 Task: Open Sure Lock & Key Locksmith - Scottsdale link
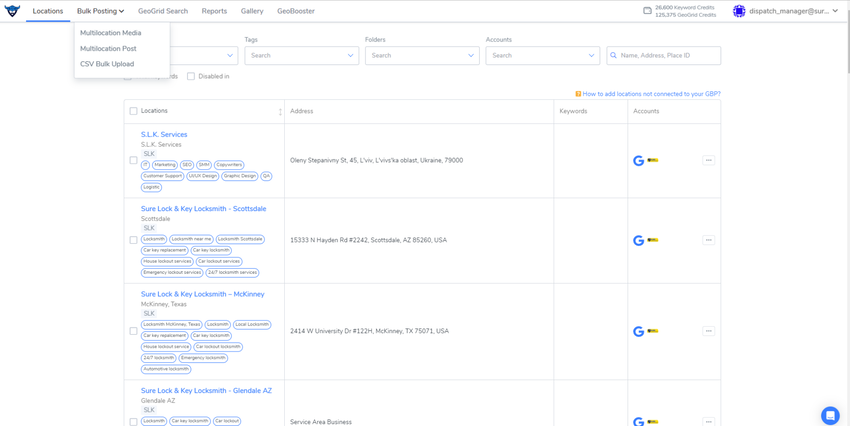click(x=203, y=209)
